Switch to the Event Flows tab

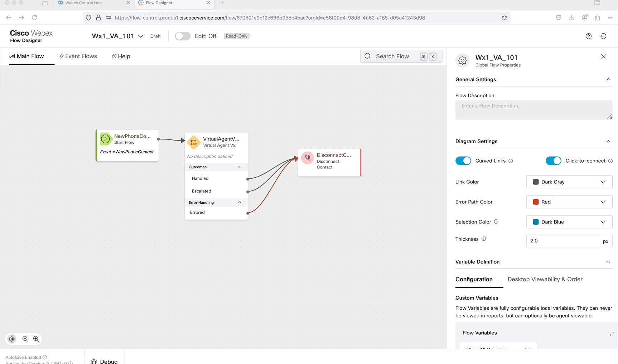click(x=78, y=56)
